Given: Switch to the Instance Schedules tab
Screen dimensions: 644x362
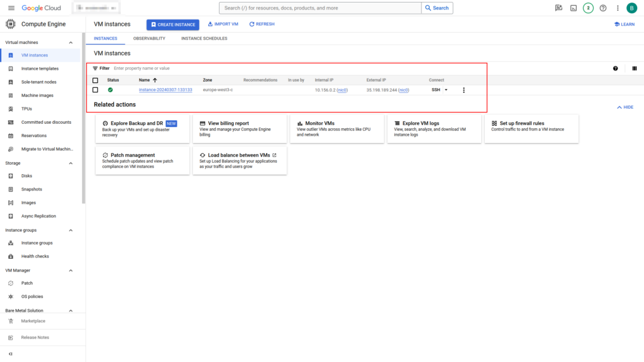Looking at the screenshot, I should pos(204,38).
